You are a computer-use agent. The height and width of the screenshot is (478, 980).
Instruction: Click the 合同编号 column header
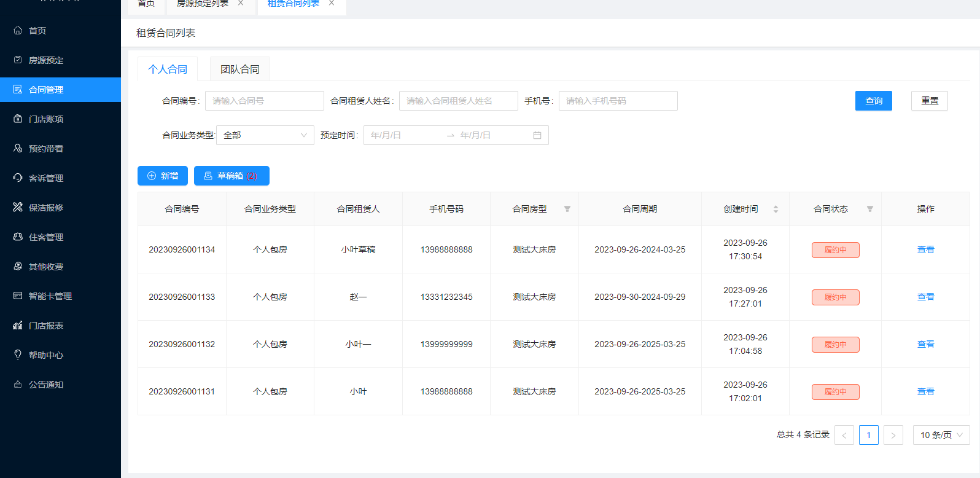[x=182, y=209]
